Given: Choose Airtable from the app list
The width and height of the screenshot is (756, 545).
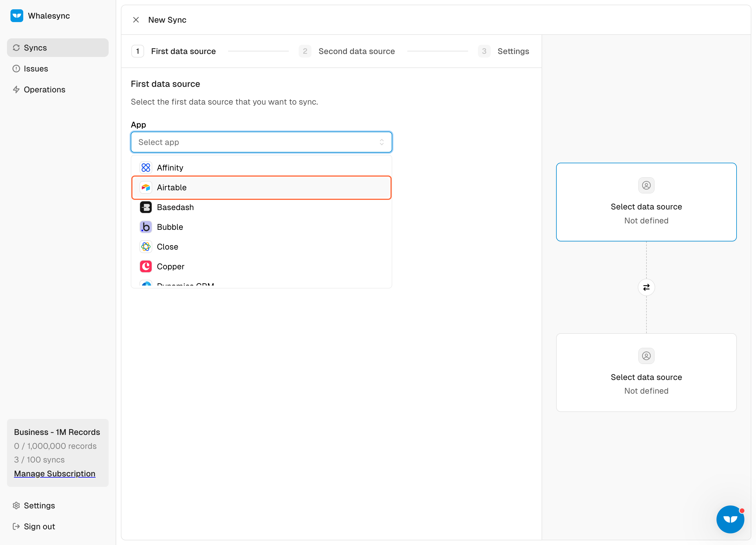Looking at the screenshot, I should (261, 188).
